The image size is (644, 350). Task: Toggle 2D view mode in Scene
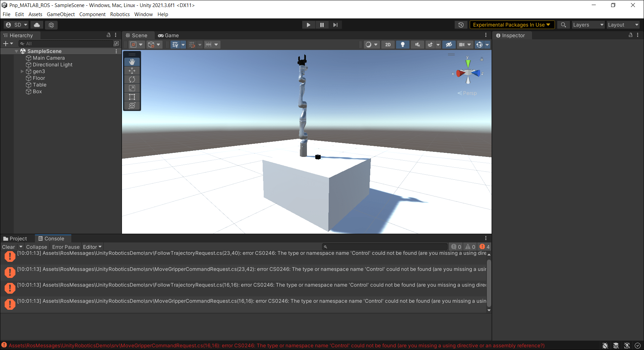(x=388, y=45)
